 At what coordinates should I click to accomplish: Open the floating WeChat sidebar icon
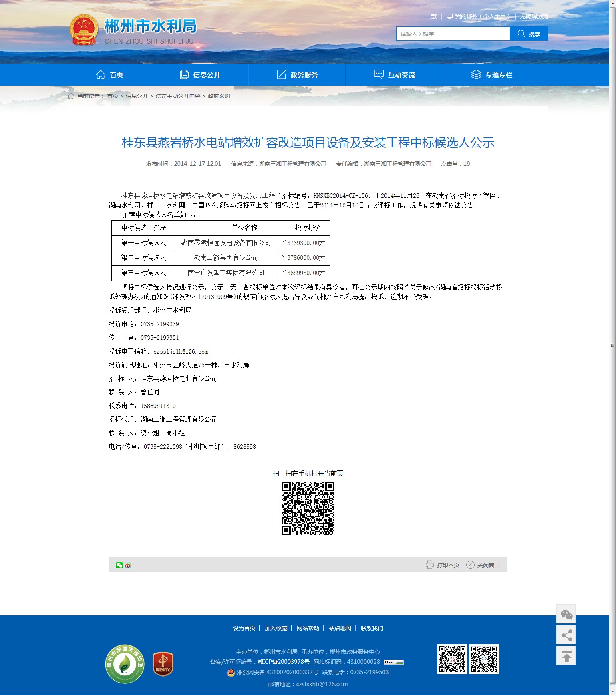[x=566, y=614]
